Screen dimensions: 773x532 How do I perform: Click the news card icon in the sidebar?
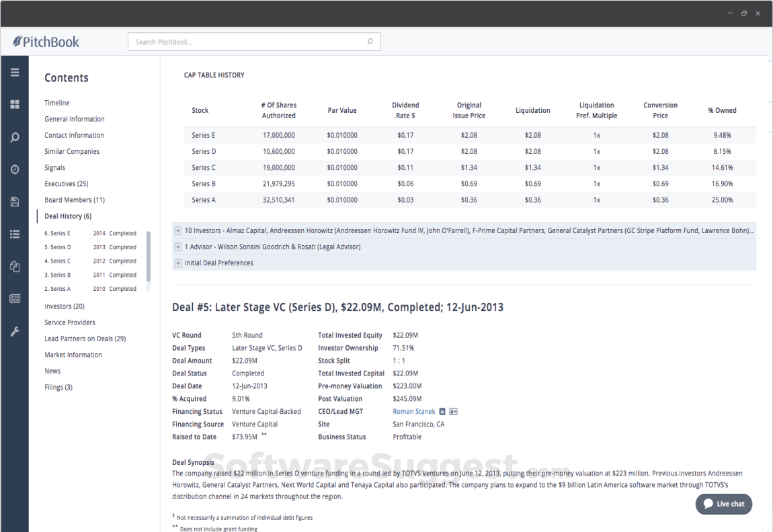(14, 298)
